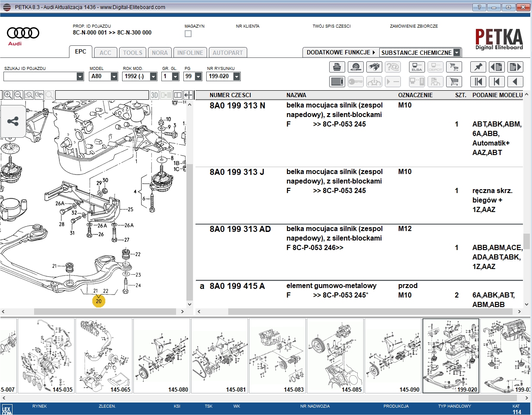Zoom out of the parts diagram
Image resolution: width=532 pixels, height=415 pixels.
19,95
